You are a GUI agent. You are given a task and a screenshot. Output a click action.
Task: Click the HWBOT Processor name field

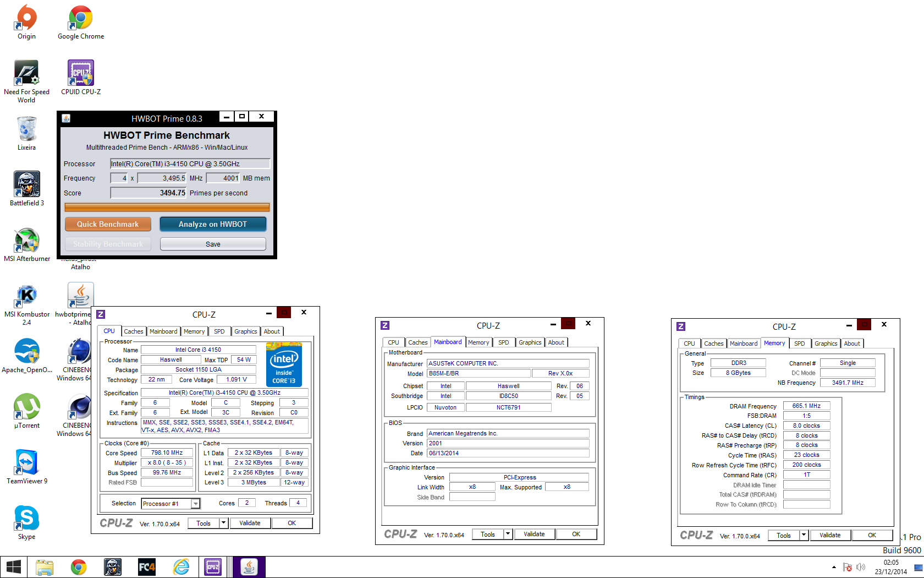click(x=190, y=163)
